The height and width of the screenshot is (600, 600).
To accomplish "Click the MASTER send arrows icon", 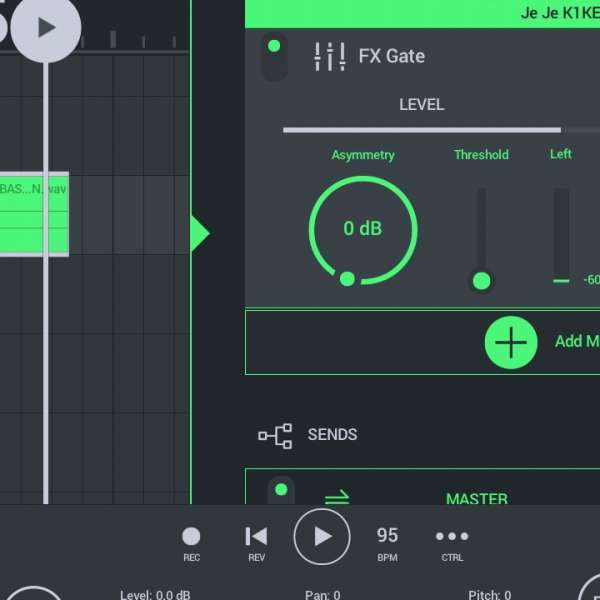I will pyautogui.click(x=337, y=498).
